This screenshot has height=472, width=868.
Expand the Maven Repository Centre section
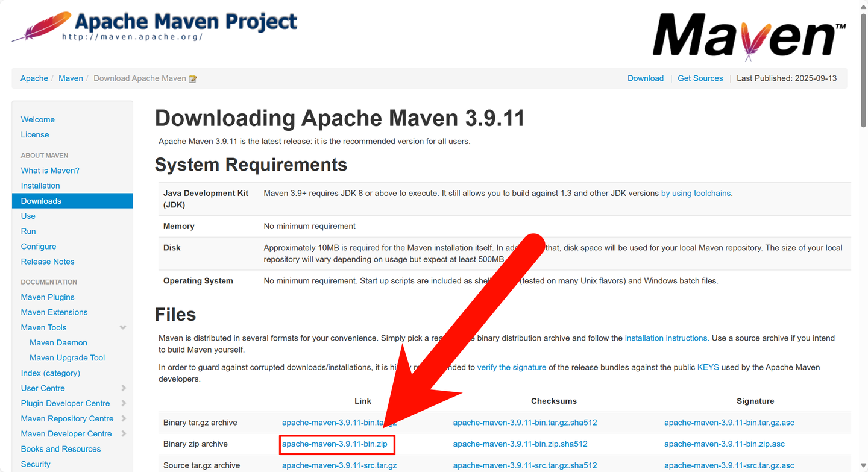pos(123,418)
